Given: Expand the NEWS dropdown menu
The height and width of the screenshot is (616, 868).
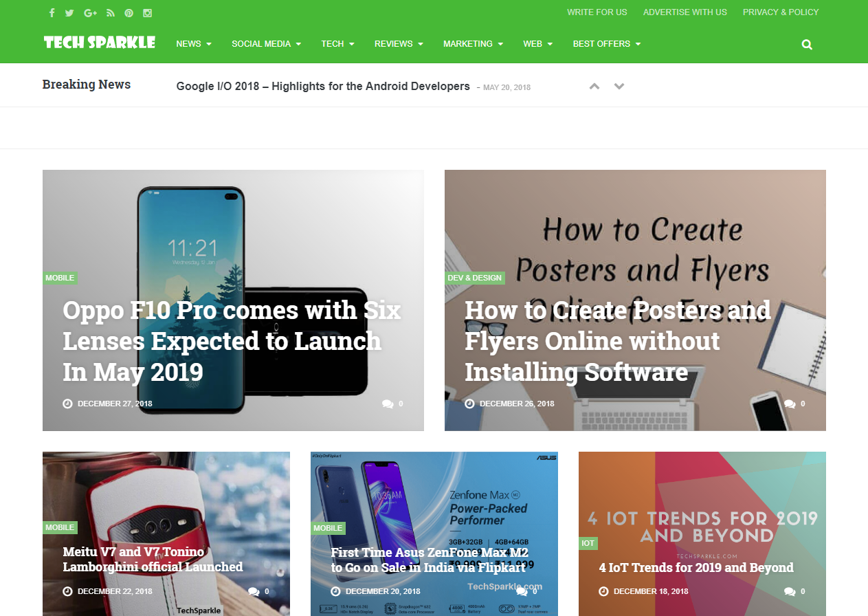Looking at the screenshot, I should tap(194, 43).
